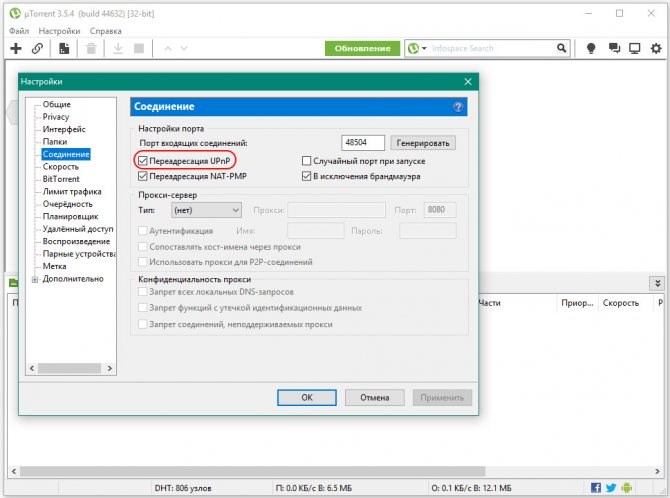Click Запрет всех локальных DNS-запросов checkbox

point(143,292)
